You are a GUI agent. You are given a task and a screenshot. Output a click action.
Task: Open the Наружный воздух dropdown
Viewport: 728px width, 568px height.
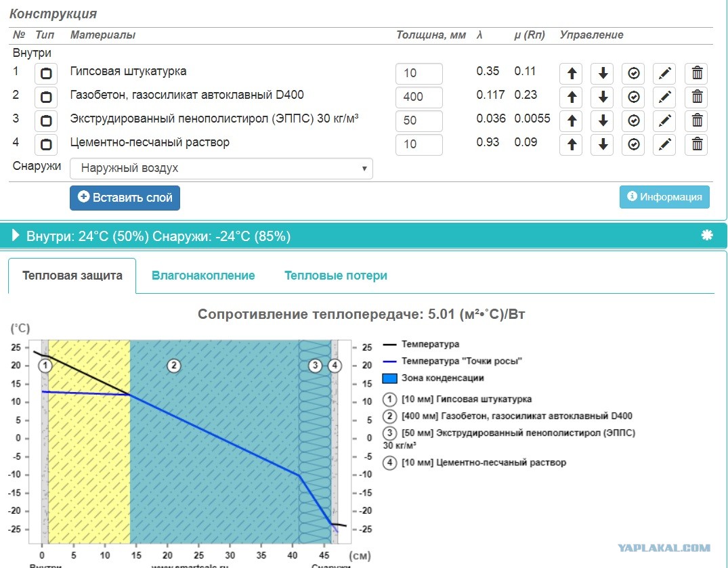[221, 169]
